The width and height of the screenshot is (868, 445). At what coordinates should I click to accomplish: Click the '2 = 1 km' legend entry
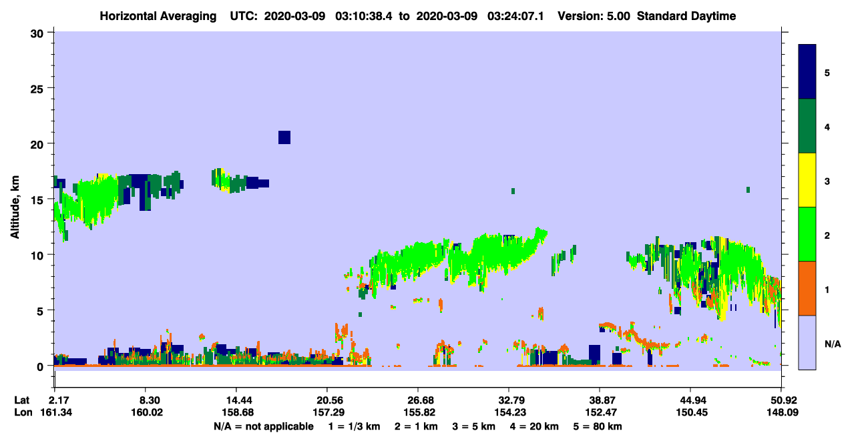click(417, 426)
